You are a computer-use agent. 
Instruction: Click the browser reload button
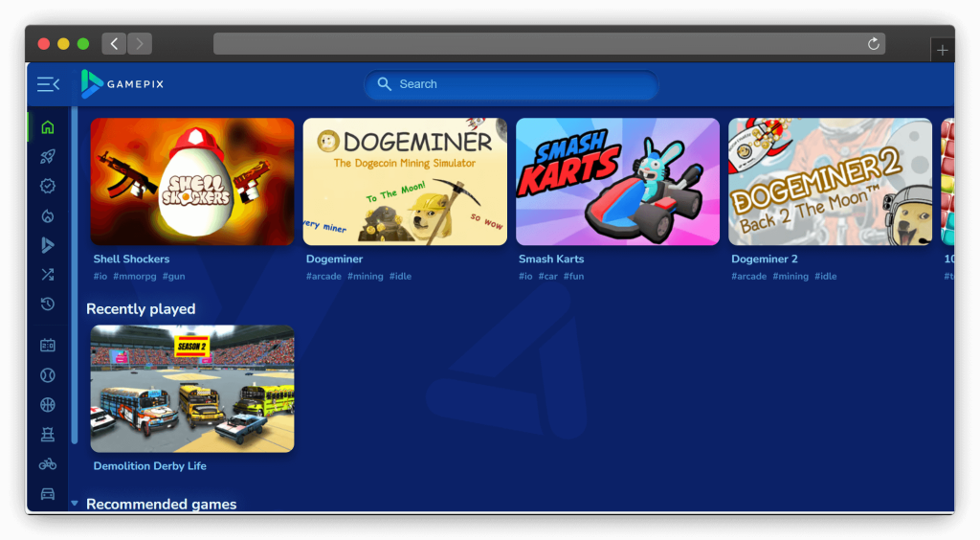pos(873,44)
